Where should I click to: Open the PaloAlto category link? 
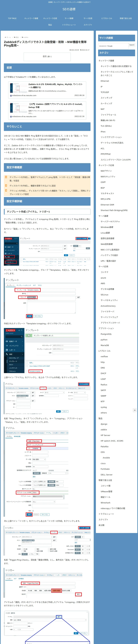click(105, 447)
